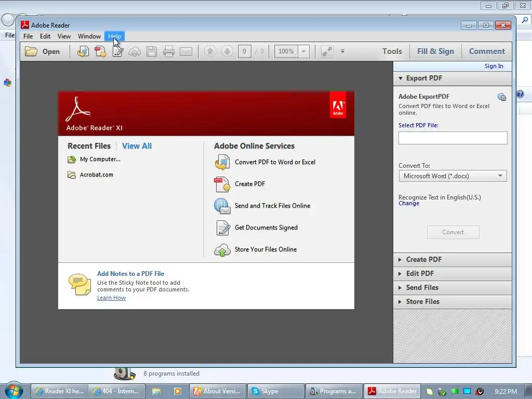Click Convert PDF to Word or Excel text
532x399 pixels.
click(275, 162)
